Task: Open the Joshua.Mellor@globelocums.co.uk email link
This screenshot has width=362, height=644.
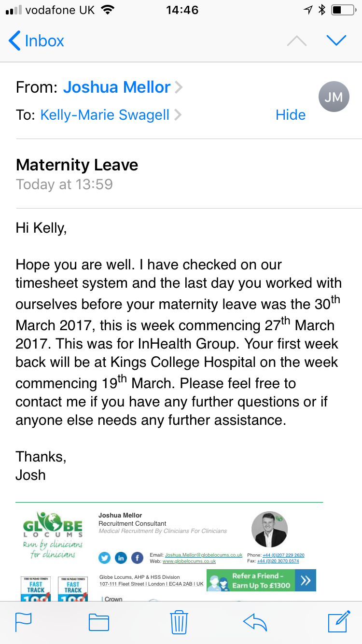Action: coord(203,555)
